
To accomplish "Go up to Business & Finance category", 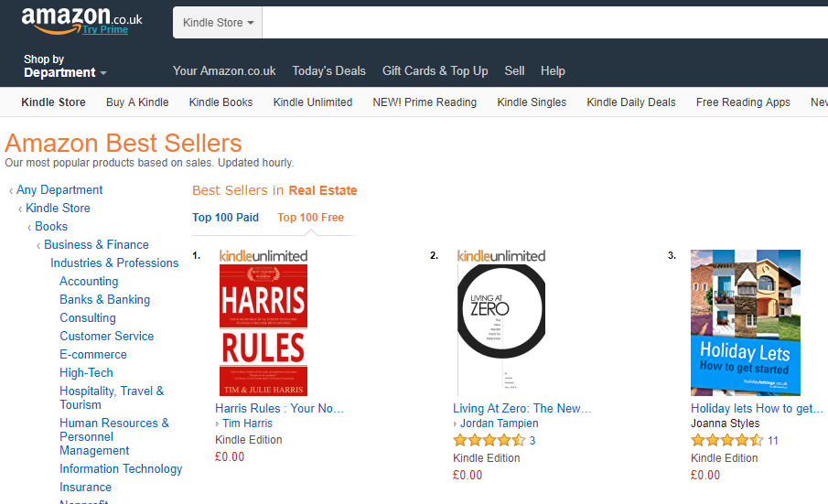I will pyautogui.click(x=96, y=245).
